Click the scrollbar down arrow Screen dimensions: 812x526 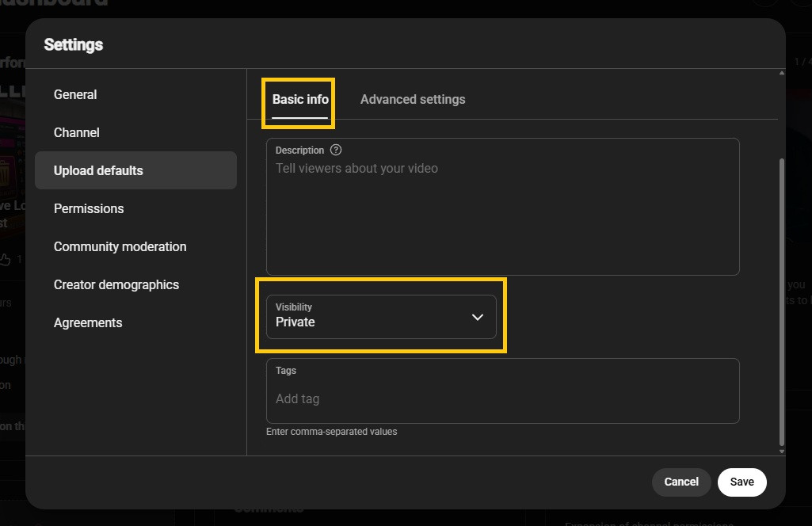[781, 452]
